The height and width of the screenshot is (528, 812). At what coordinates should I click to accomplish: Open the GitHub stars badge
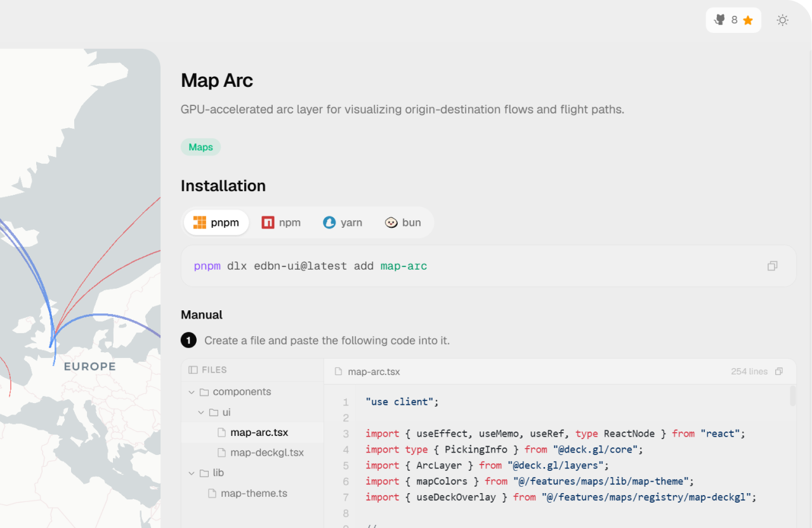(x=733, y=20)
